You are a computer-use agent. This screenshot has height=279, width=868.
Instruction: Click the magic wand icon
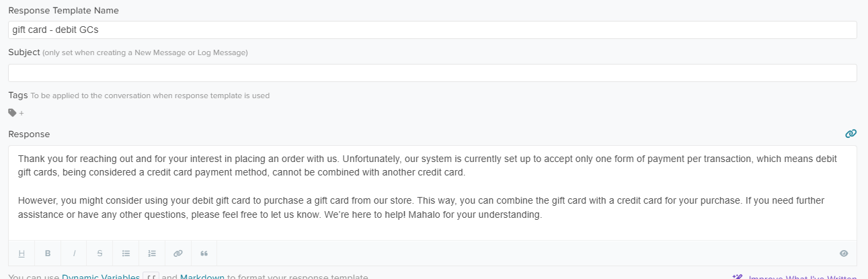point(738,277)
